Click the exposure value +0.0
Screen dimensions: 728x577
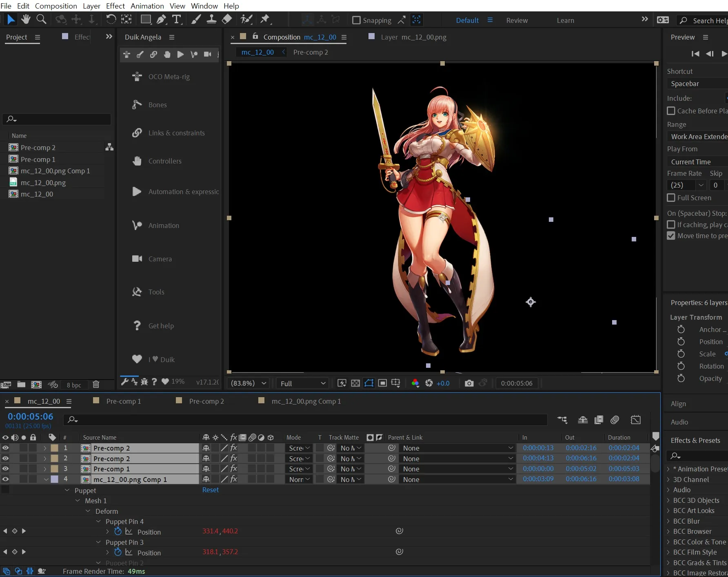tap(443, 383)
